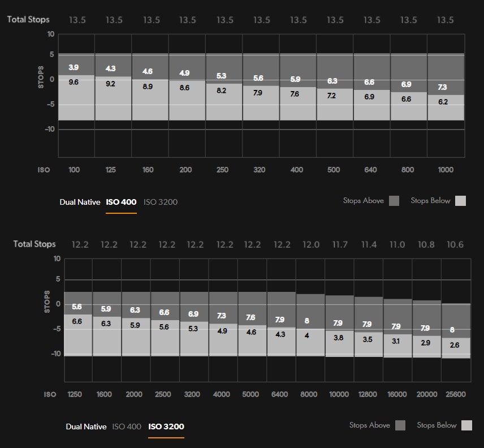484x448 pixels.
Task: Click the 7.3 value on ISO 1000 bar
Action: click(442, 87)
